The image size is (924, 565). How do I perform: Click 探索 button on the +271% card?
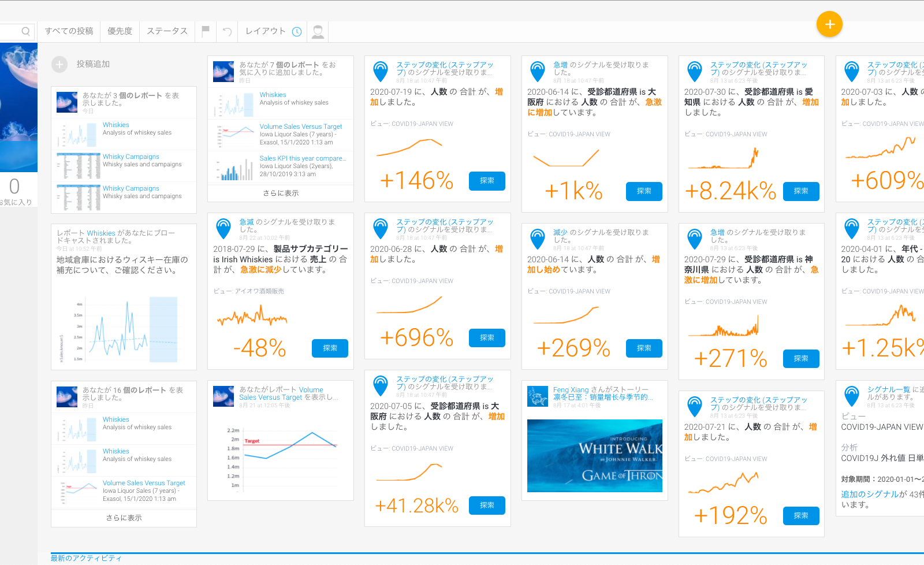pos(801,359)
